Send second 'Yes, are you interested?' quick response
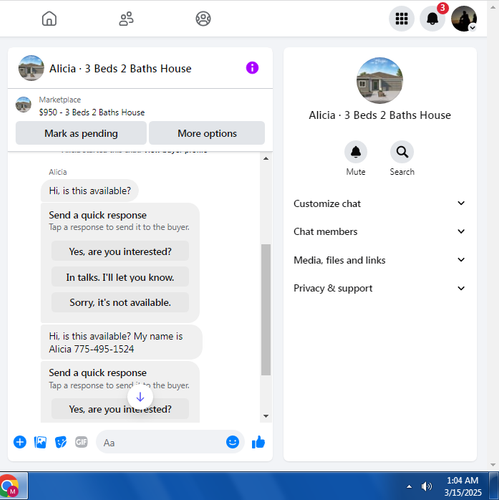Screen dimensions: 499x500 (120, 409)
